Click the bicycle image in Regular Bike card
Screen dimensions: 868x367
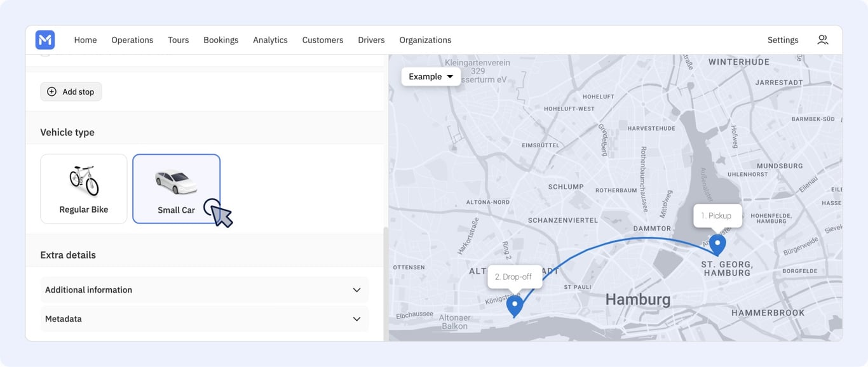pos(84,181)
